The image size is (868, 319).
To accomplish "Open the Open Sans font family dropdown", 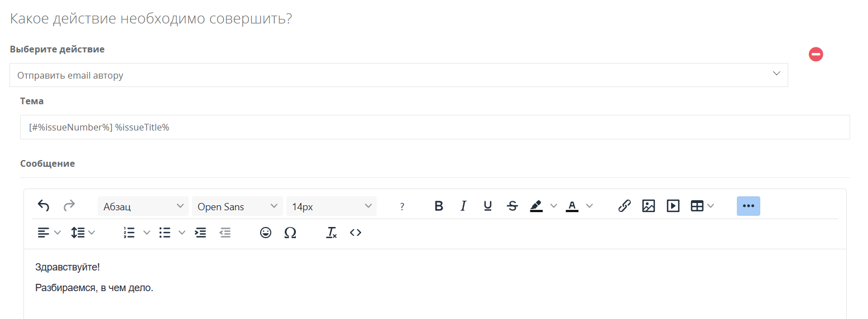I will click(x=237, y=206).
